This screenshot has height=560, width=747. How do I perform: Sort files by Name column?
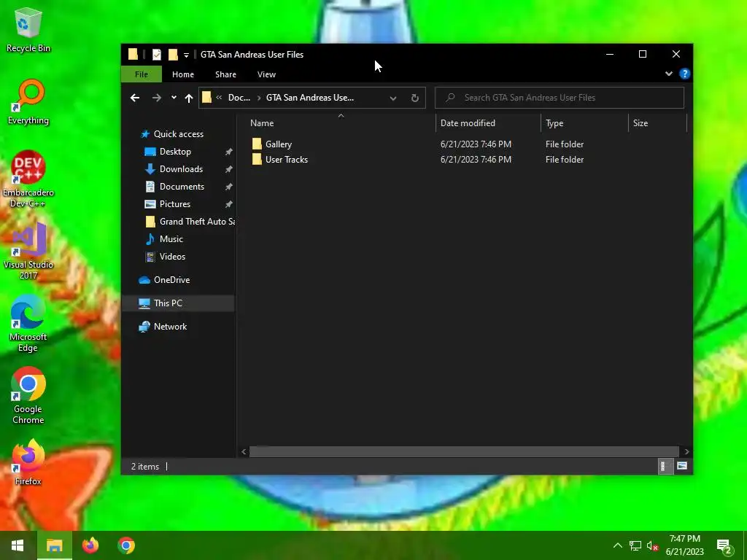pyautogui.click(x=341, y=122)
